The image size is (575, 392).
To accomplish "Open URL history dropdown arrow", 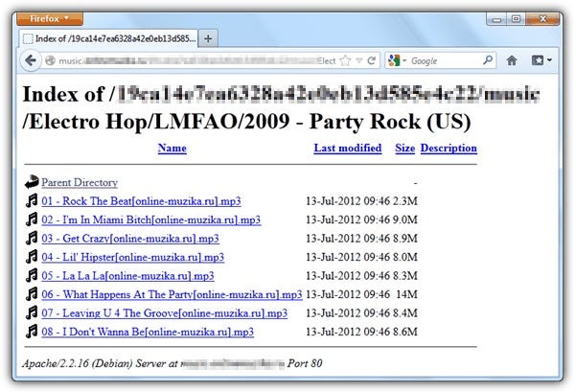I will point(359,60).
